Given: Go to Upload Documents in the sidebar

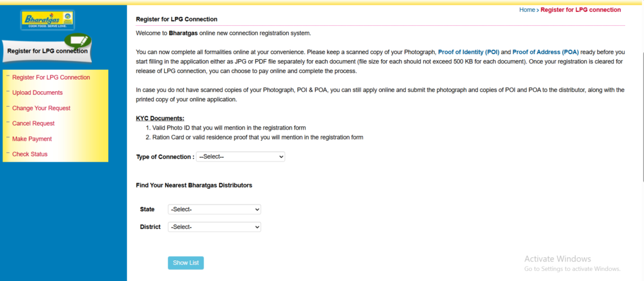Looking at the screenshot, I should point(37,93).
